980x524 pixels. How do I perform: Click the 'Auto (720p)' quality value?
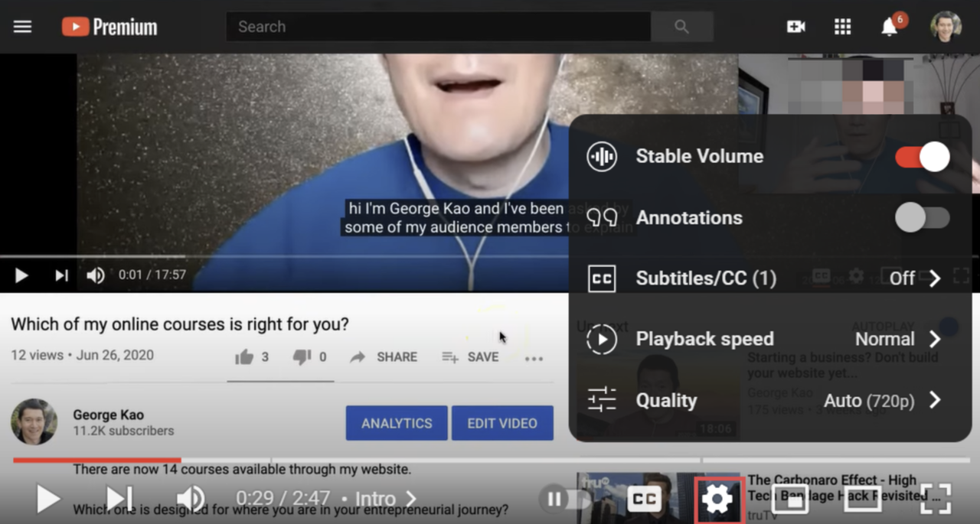(869, 401)
